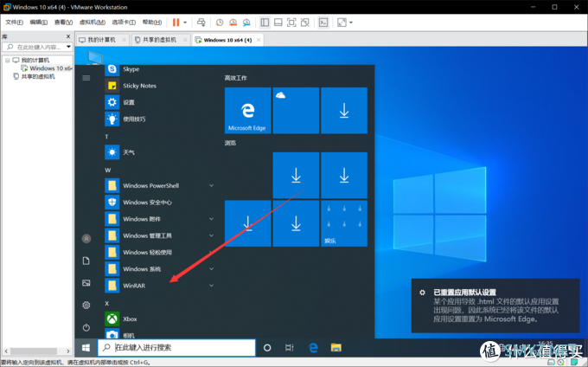
Task: Open the 查看(V) menu
Action: pos(63,23)
